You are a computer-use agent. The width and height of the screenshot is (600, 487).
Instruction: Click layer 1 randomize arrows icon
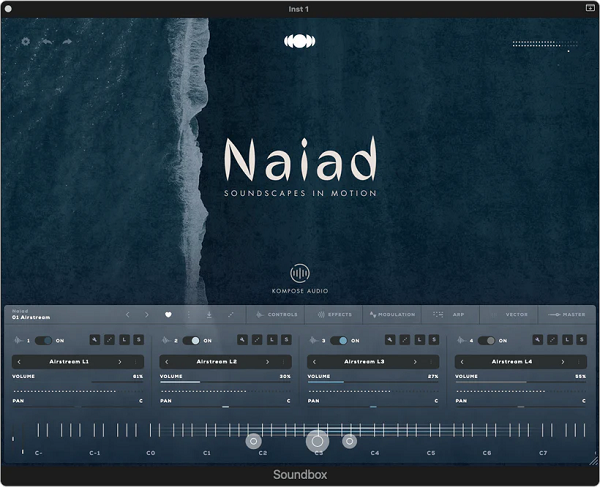(109, 340)
